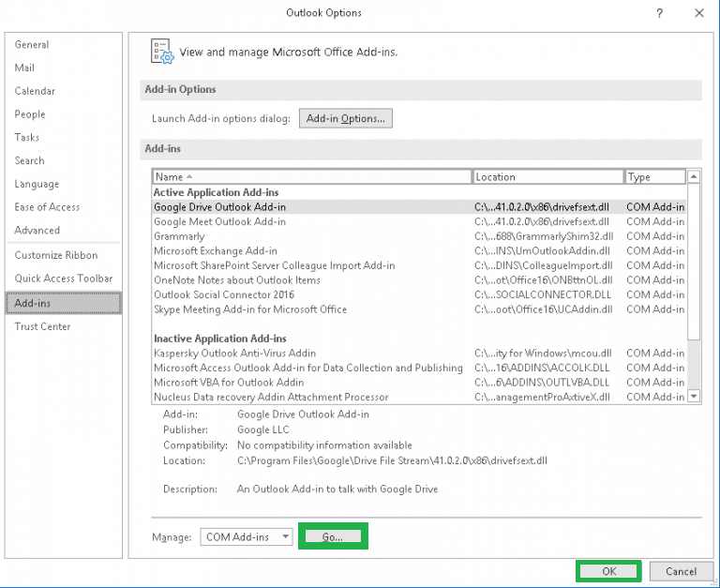Select Nucleus Data recovery Addin row
The image size is (720, 588).
click(419, 398)
